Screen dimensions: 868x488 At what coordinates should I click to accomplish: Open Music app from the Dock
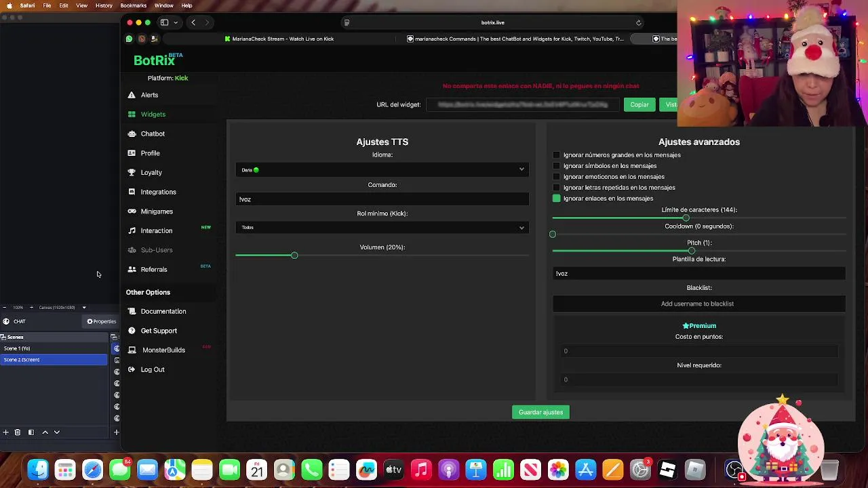click(x=421, y=469)
